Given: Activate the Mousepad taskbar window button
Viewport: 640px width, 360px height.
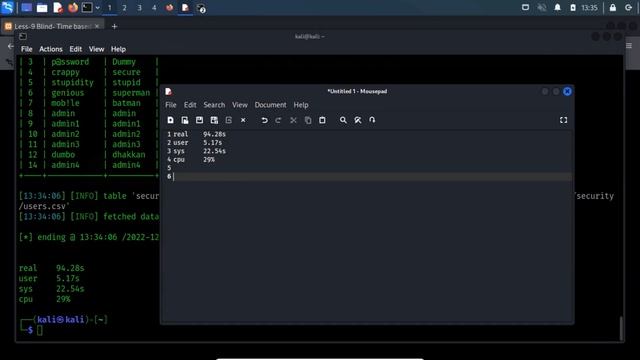Looking at the screenshot, I should pyautogui.click(x=185, y=8).
